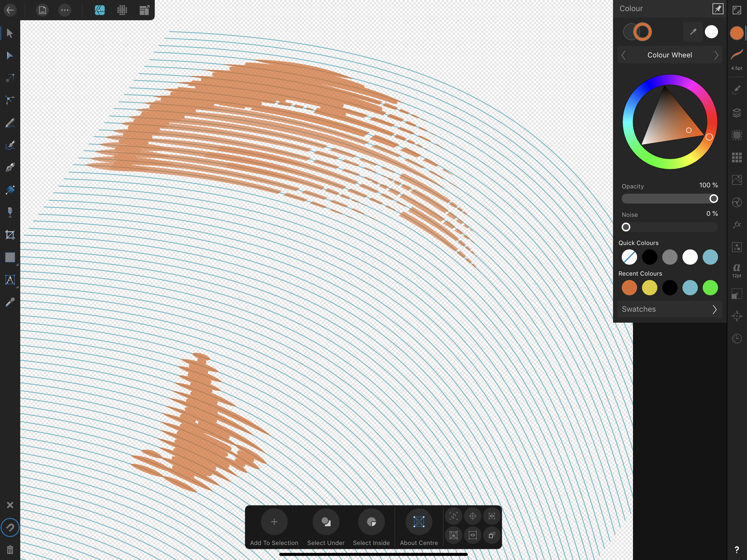Open the Layers studio

(x=737, y=112)
